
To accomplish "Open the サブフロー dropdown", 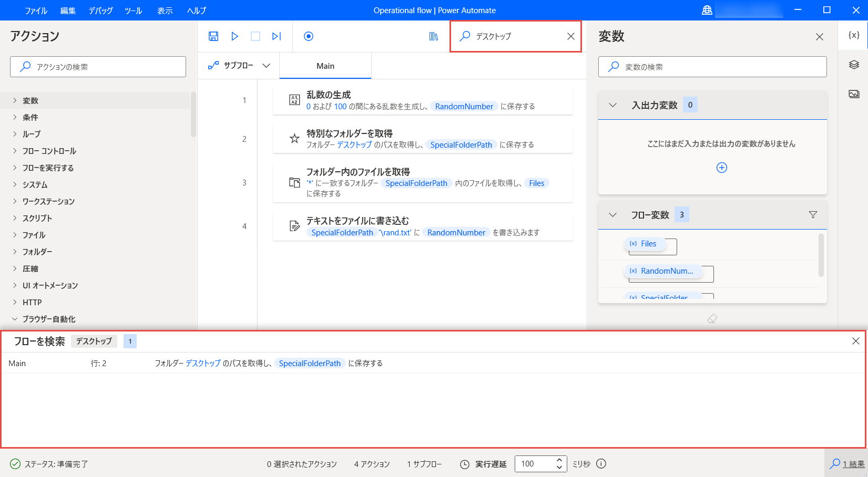I will click(239, 66).
